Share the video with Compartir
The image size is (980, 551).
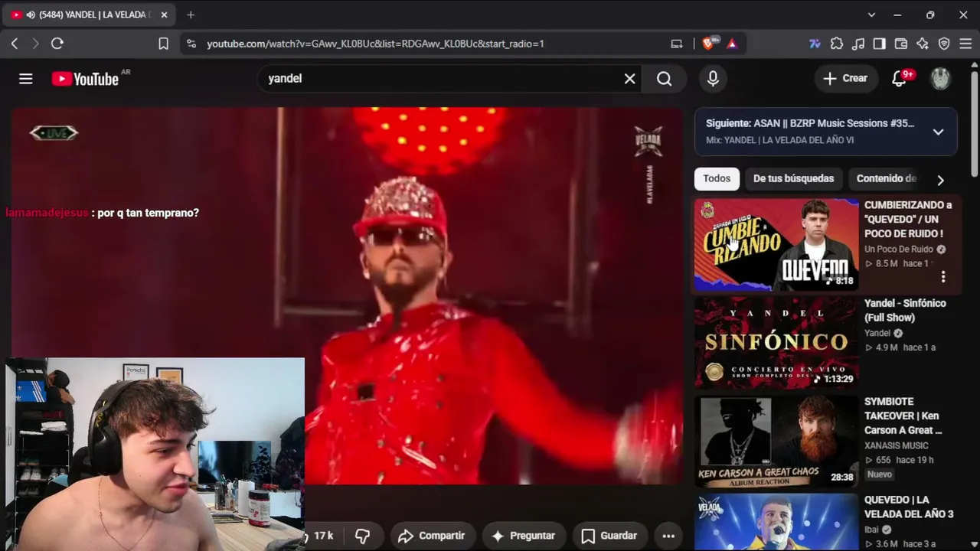click(x=431, y=536)
